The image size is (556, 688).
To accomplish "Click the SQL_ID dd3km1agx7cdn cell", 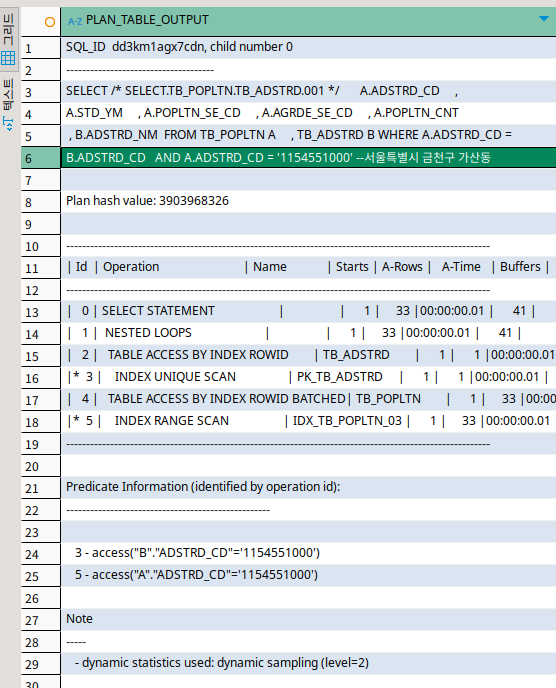I will click(308, 47).
